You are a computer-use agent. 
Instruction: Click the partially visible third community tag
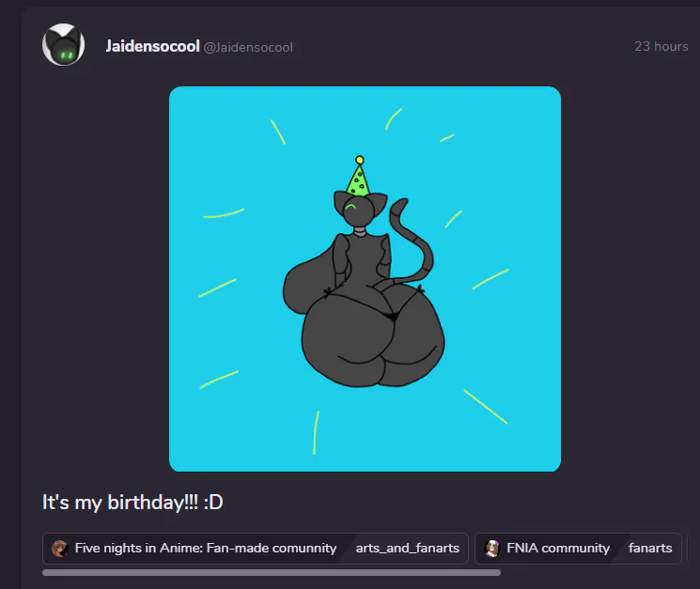pyautogui.click(x=691, y=548)
